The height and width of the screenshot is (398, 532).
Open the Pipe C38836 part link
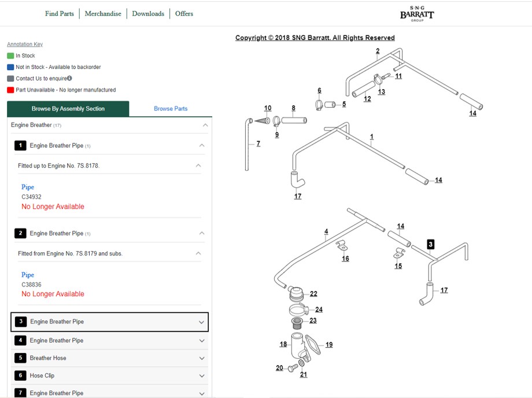point(28,275)
